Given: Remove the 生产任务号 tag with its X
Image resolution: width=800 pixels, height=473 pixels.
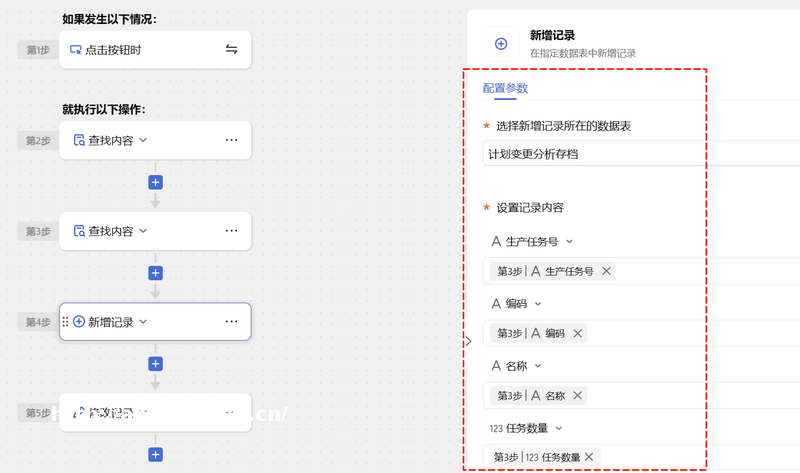Looking at the screenshot, I should [x=607, y=271].
